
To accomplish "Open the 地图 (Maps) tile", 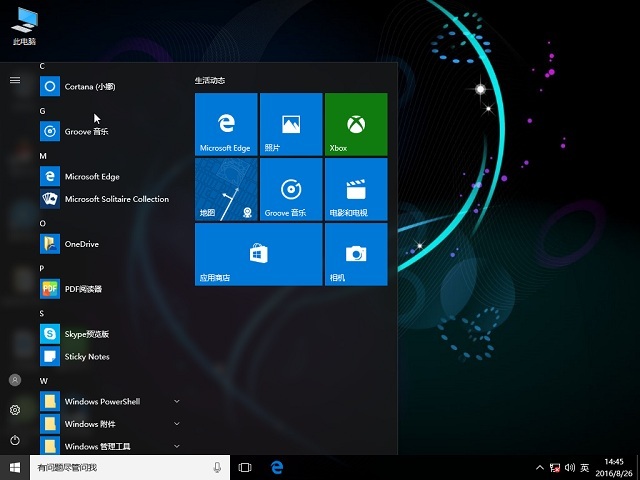I will (226, 189).
